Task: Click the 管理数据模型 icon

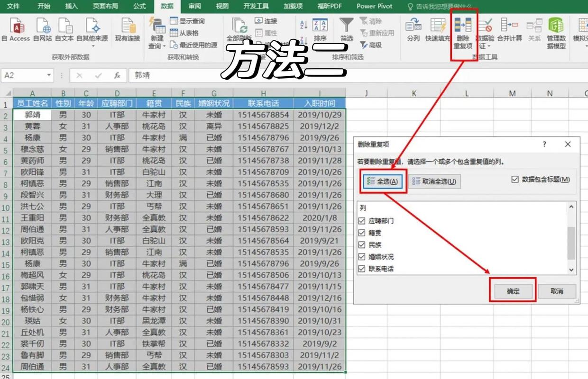Action: (x=556, y=26)
